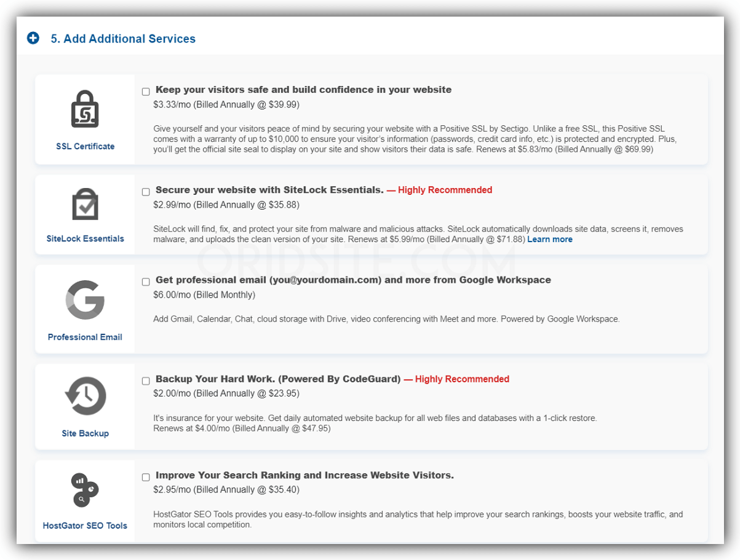Viewport: 740px width, 560px height.
Task: Tick the SiteLock Essentials checkbox
Action: pyautogui.click(x=146, y=192)
